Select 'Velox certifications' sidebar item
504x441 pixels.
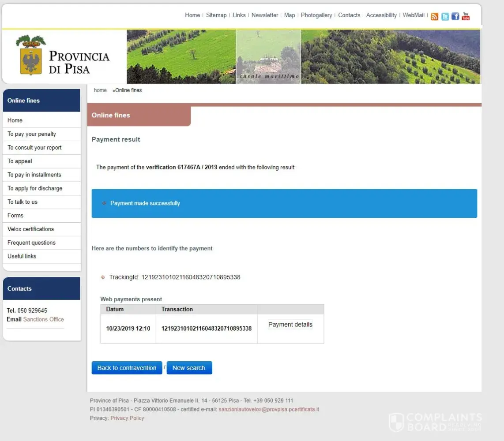42,229
